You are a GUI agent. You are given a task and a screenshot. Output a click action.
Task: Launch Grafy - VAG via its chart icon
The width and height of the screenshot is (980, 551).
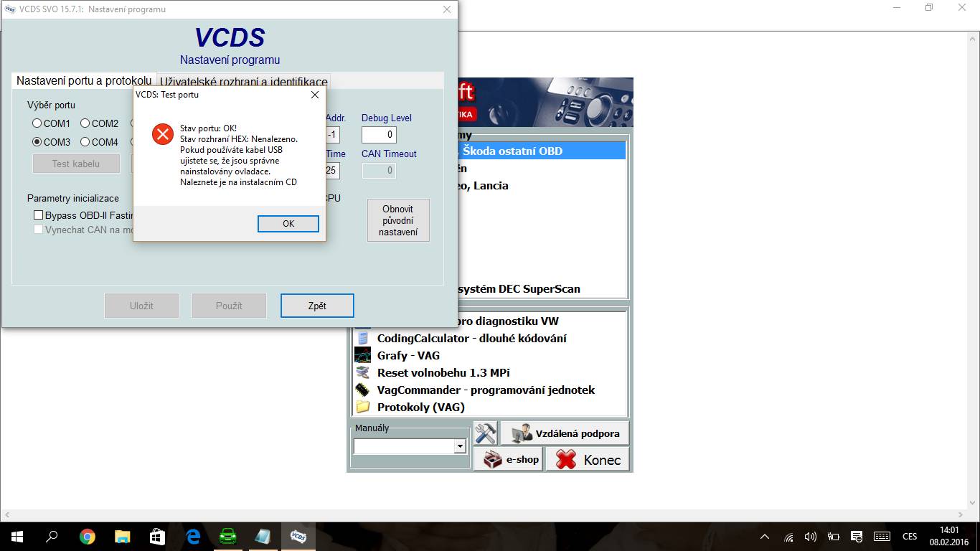pyautogui.click(x=364, y=355)
